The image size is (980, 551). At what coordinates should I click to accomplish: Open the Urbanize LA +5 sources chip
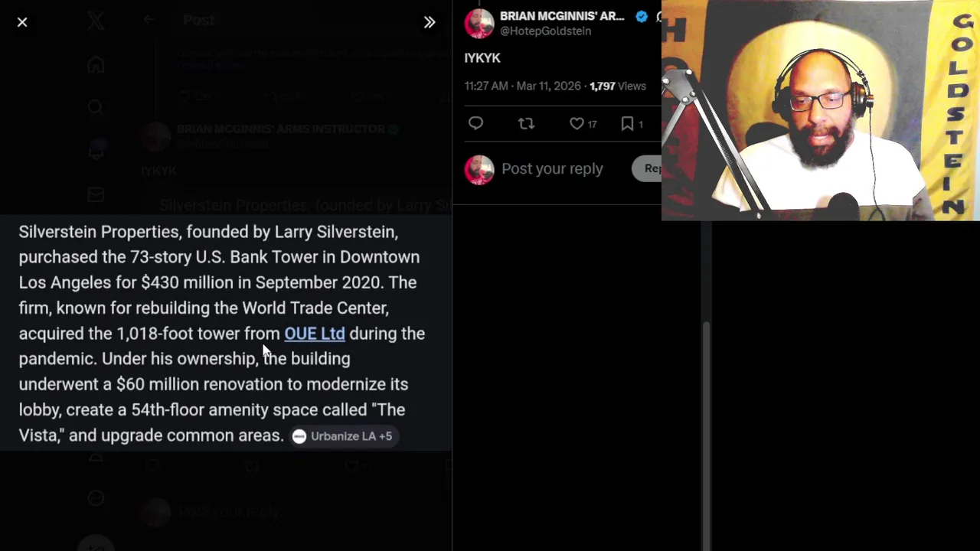coord(342,436)
